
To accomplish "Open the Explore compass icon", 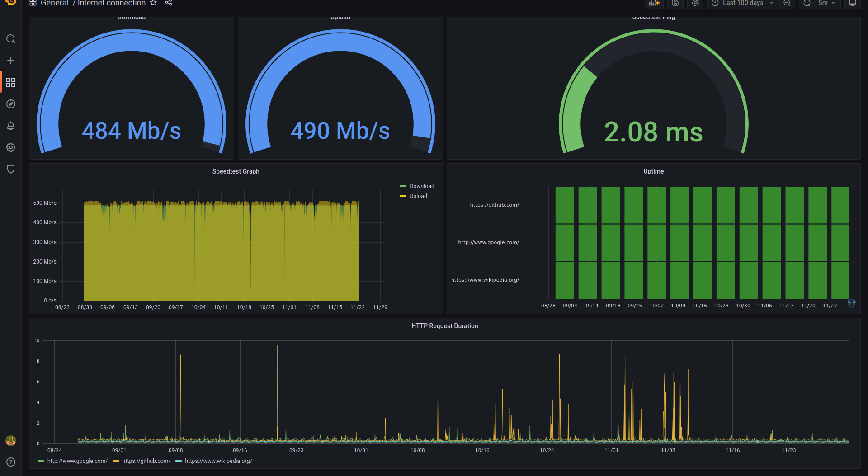I will coord(11,104).
